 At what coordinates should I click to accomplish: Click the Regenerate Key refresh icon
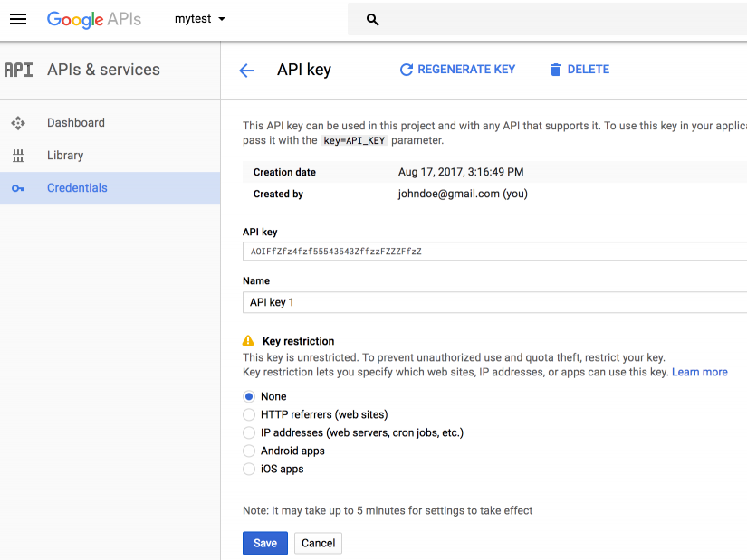(x=407, y=70)
